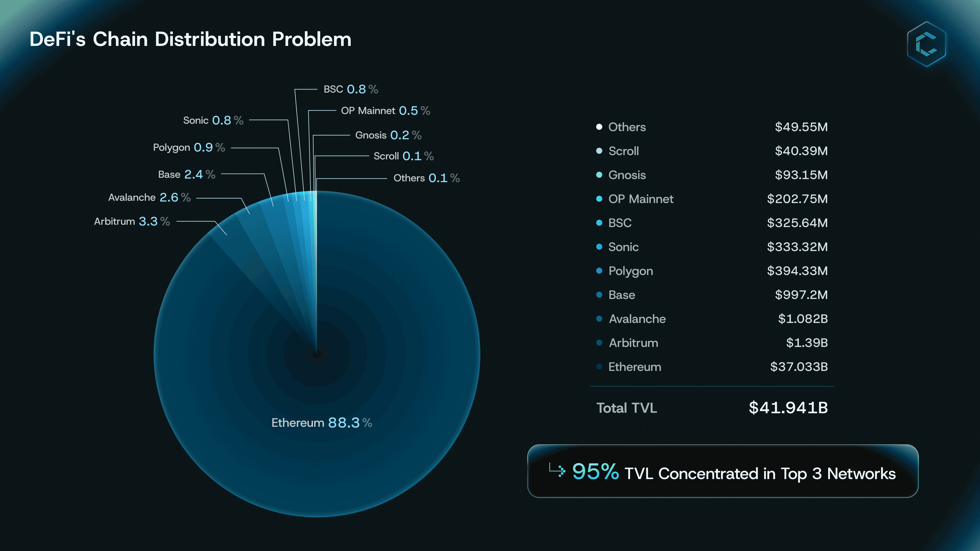
Task: Click the arrow icon beside 95%
Action: click(557, 470)
